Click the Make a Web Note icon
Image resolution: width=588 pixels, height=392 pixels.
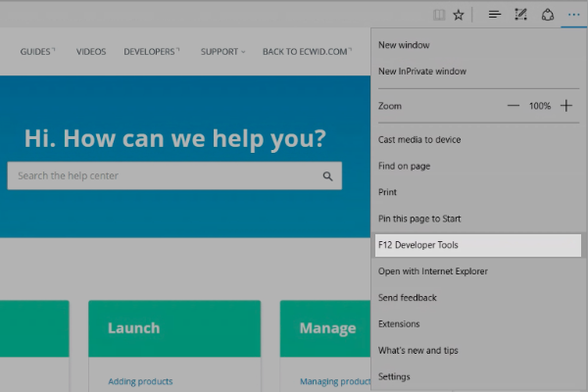[x=521, y=15]
